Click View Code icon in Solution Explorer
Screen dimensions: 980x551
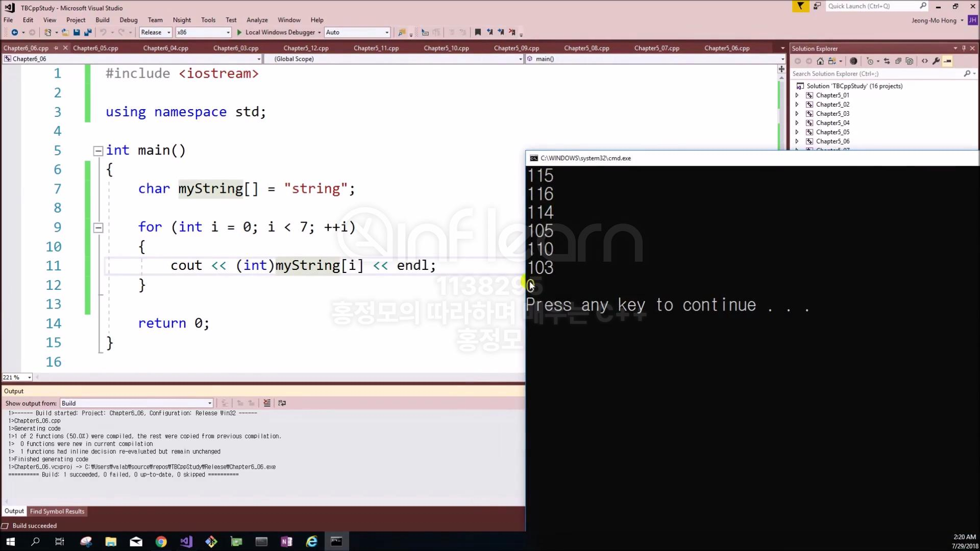(924, 61)
